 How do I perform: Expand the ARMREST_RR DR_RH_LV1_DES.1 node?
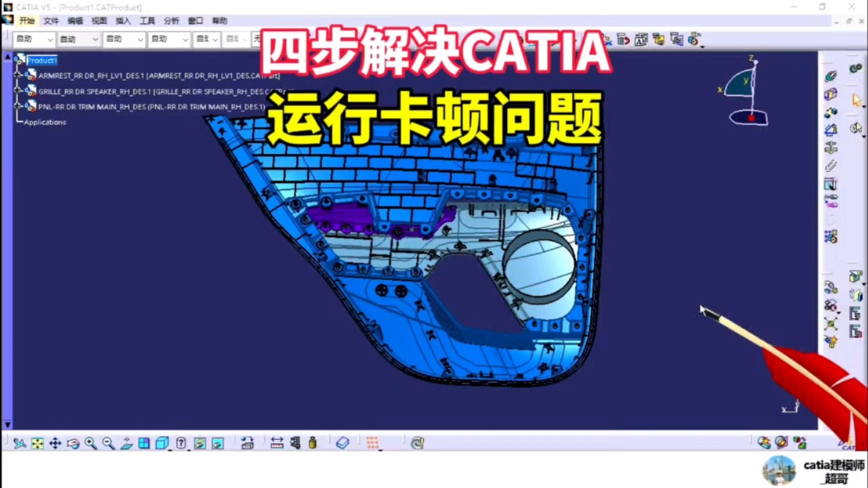18,75
